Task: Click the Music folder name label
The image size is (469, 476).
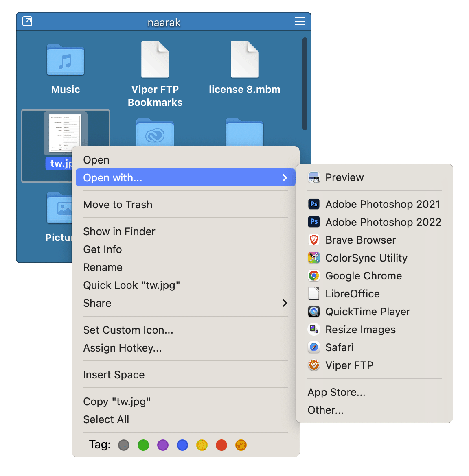Action: click(65, 89)
